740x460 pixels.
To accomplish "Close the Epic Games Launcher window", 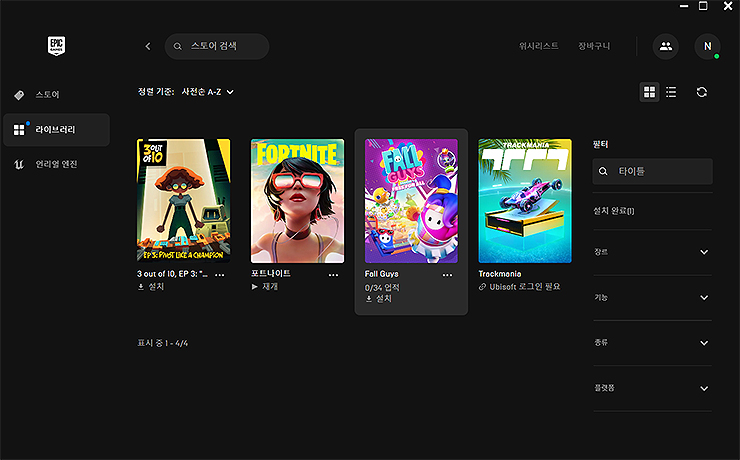I will coord(728,6).
